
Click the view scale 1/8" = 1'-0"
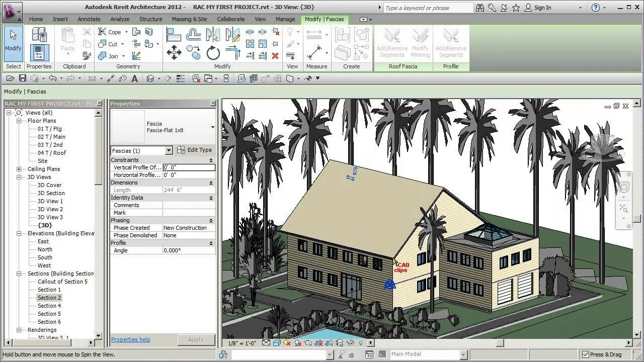242,343
